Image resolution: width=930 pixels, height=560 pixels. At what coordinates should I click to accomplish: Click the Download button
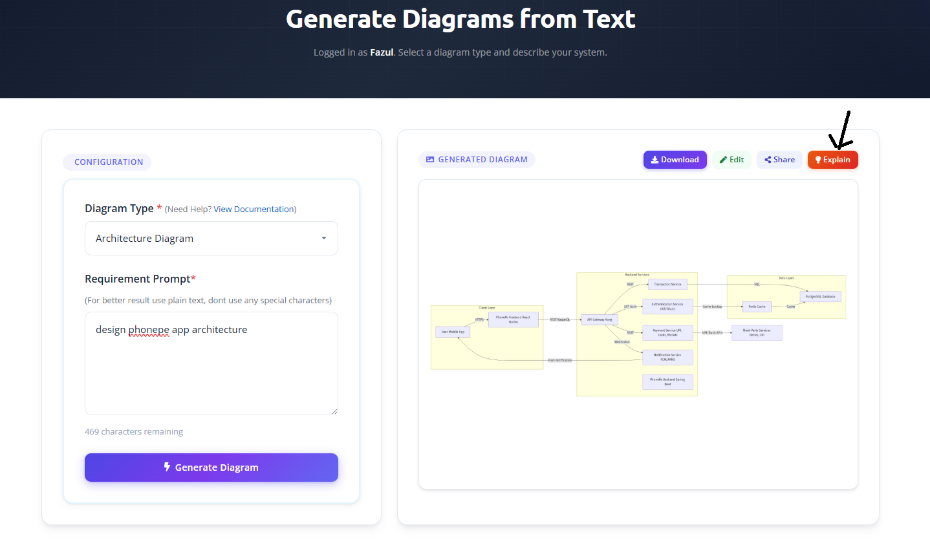675,160
